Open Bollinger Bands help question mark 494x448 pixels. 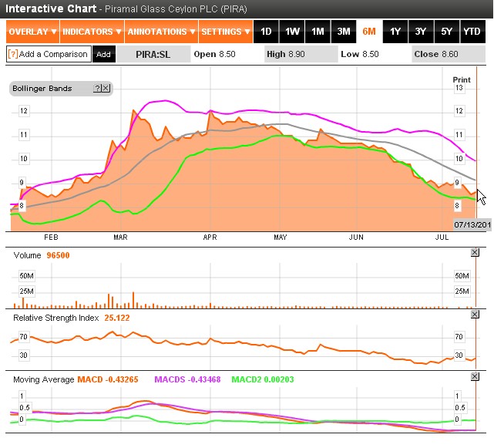pos(97,88)
